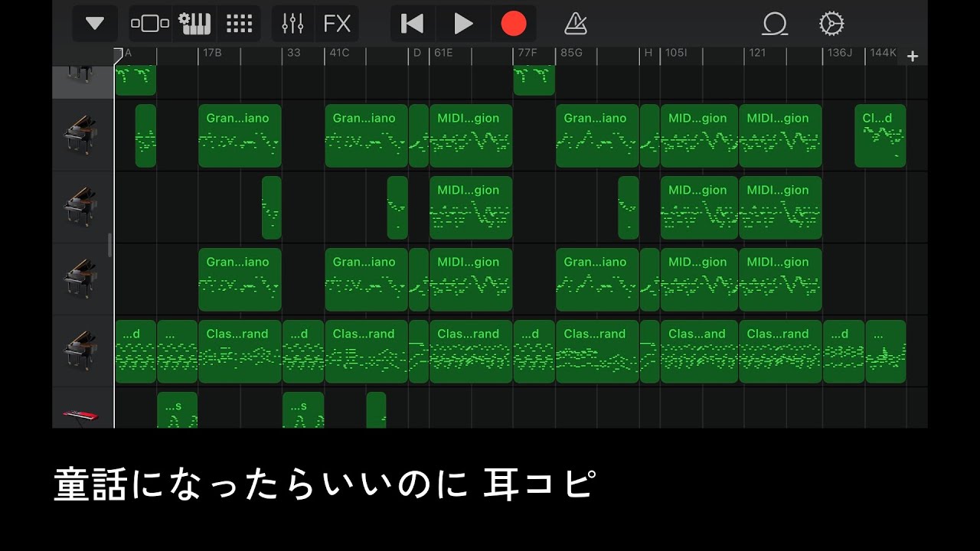Start playback with the Play button
Image resolution: width=980 pixels, height=551 pixels.
click(x=463, y=24)
